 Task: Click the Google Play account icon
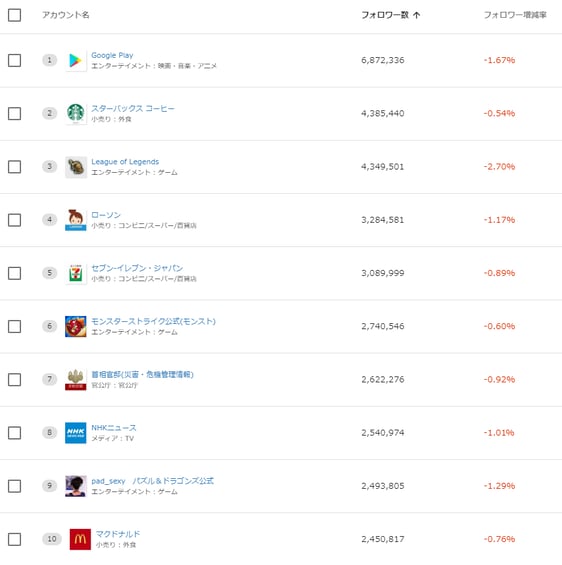coord(76,61)
